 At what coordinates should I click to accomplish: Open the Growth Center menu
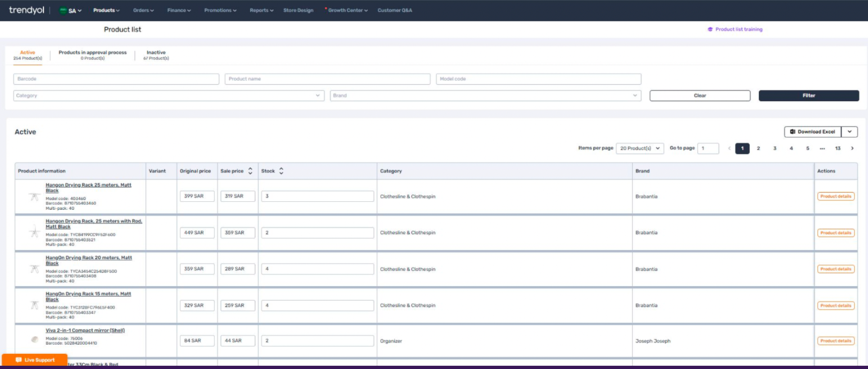[x=348, y=11]
